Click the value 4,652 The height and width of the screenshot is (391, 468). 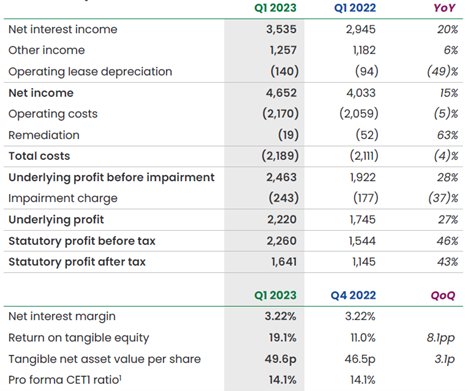[281, 93]
